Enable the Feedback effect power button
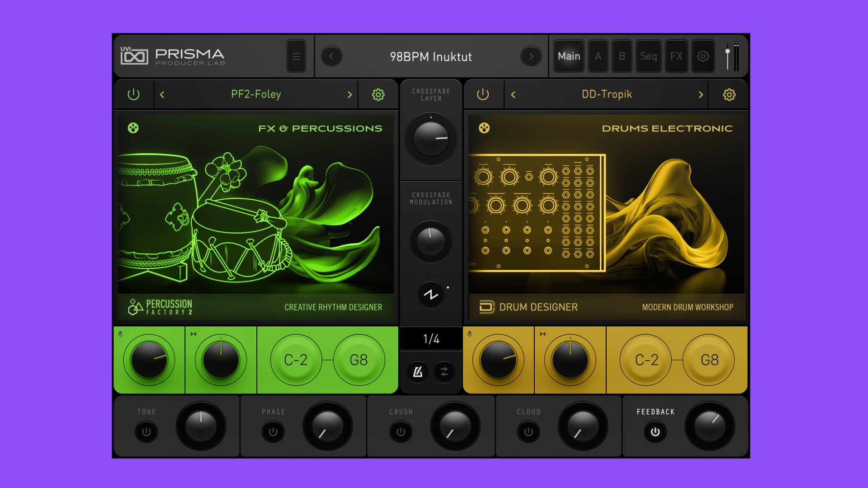Screen dimensions: 868x488 point(655,432)
